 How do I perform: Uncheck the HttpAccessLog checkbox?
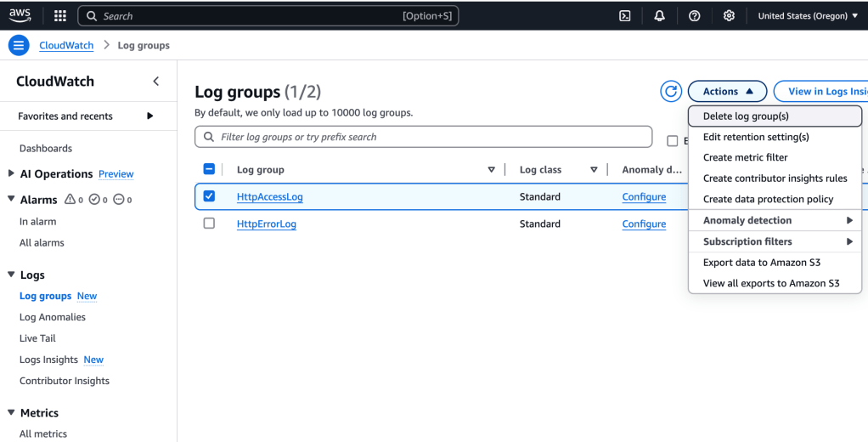[x=209, y=196]
